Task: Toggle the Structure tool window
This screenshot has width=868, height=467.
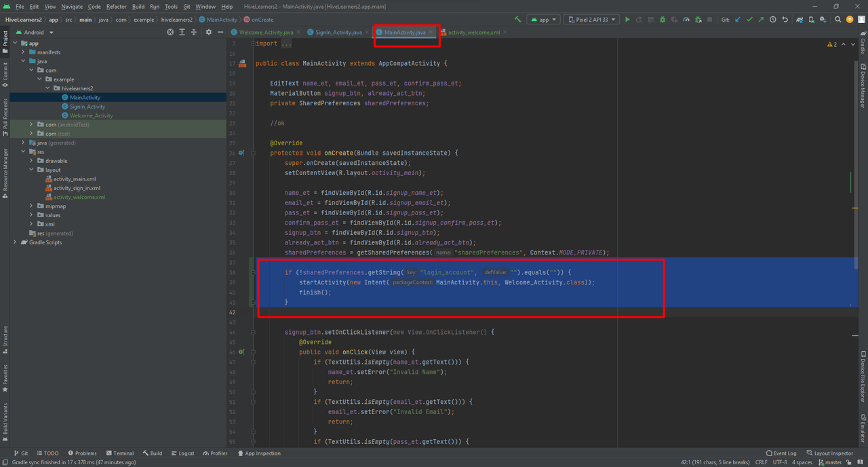Action: [5, 340]
